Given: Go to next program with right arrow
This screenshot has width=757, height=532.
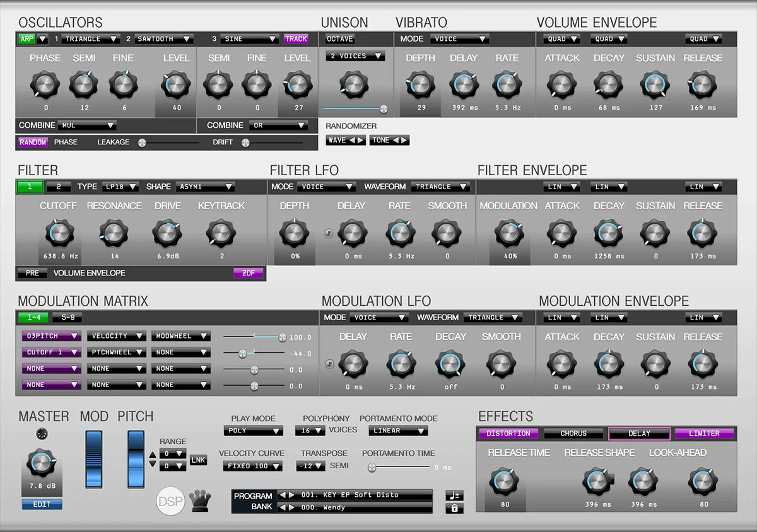Looking at the screenshot, I should click(x=291, y=495).
